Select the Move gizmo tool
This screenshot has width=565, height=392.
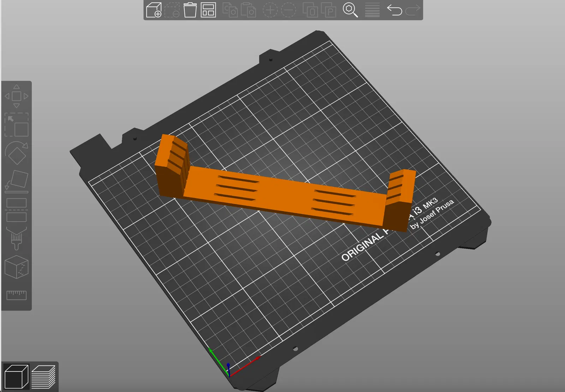[16, 96]
